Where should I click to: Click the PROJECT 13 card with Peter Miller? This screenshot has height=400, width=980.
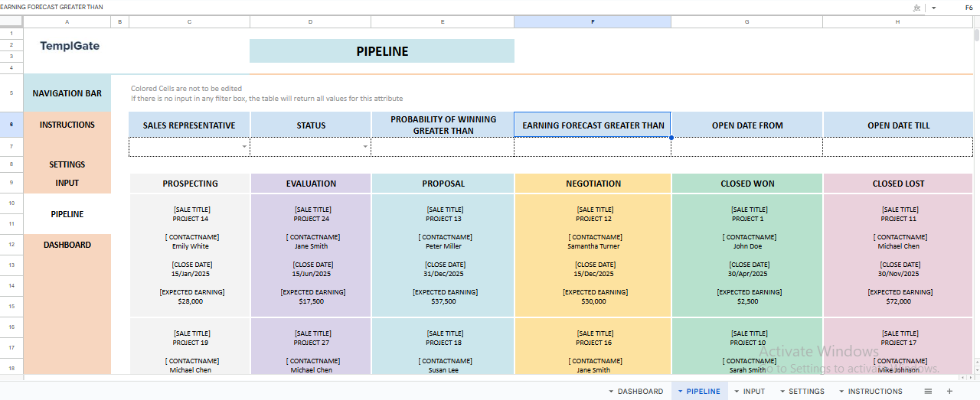pyautogui.click(x=443, y=255)
